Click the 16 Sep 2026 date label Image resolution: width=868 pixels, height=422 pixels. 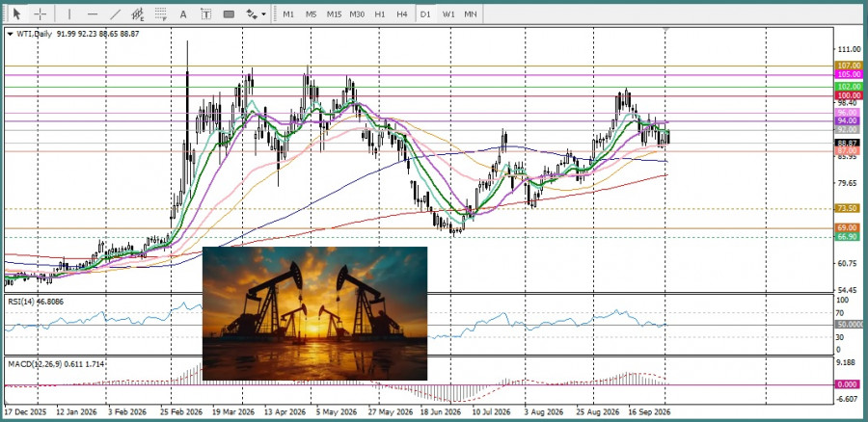(650, 412)
